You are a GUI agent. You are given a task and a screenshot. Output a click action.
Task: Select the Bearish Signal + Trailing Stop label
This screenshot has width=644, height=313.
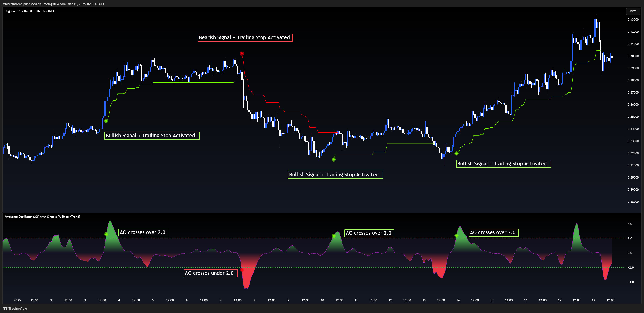coord(245,37)
